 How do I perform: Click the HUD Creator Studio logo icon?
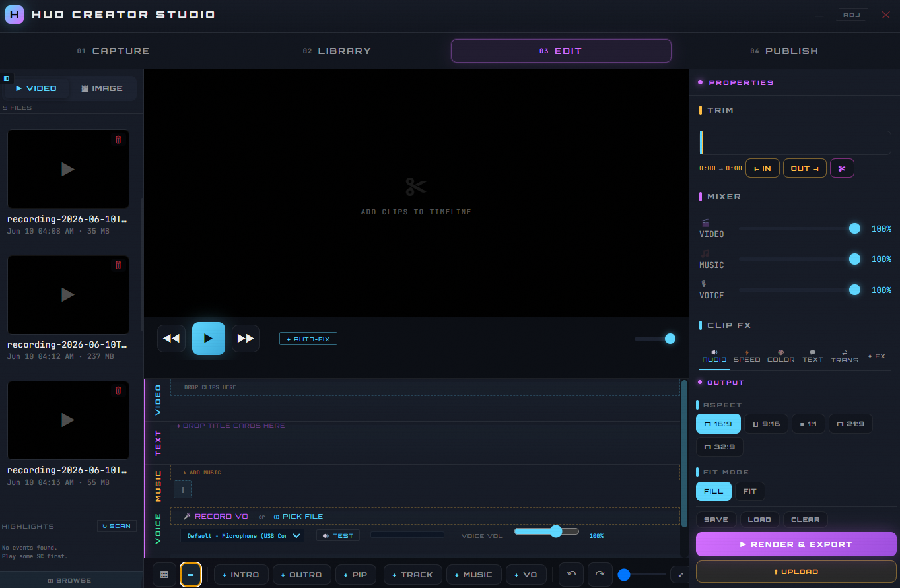15,15
